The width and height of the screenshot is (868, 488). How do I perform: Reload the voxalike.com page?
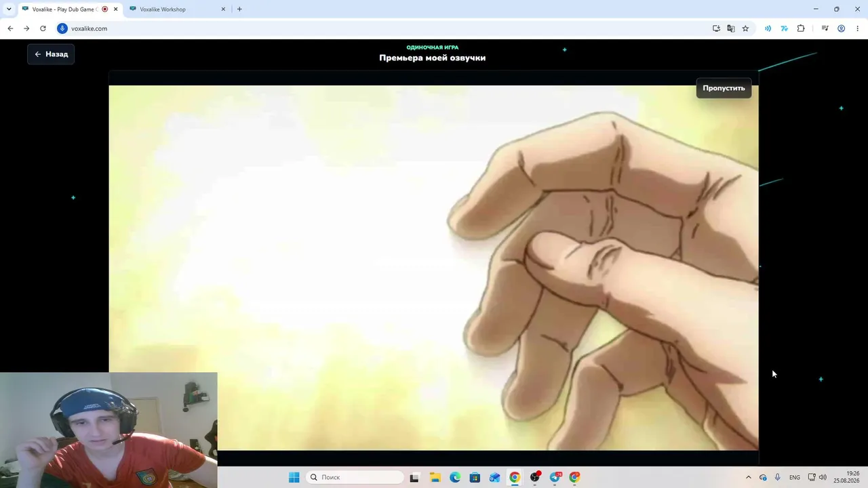tap(43, 28)
